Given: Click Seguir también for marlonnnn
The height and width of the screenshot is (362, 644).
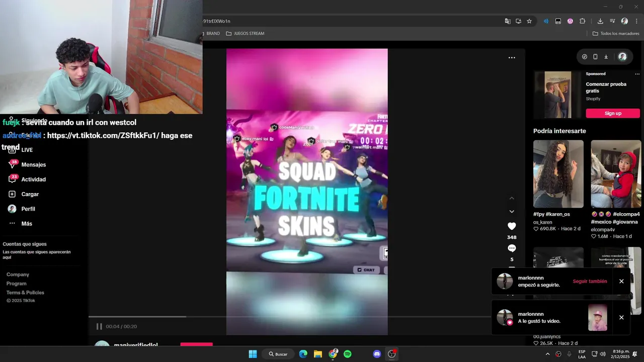Looking at the screenshot, I should (x=590, y=281).
